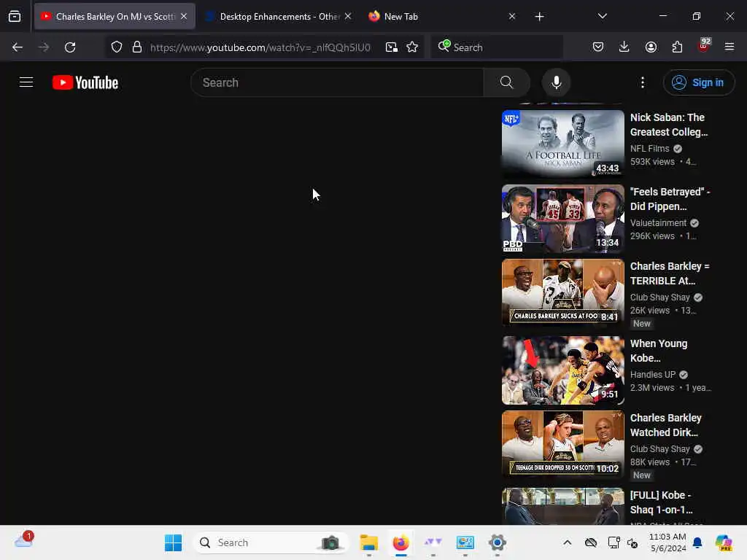Click the YouTube Search input field
The width and height of the screenshot is (747, 560).
coord(337,82)
